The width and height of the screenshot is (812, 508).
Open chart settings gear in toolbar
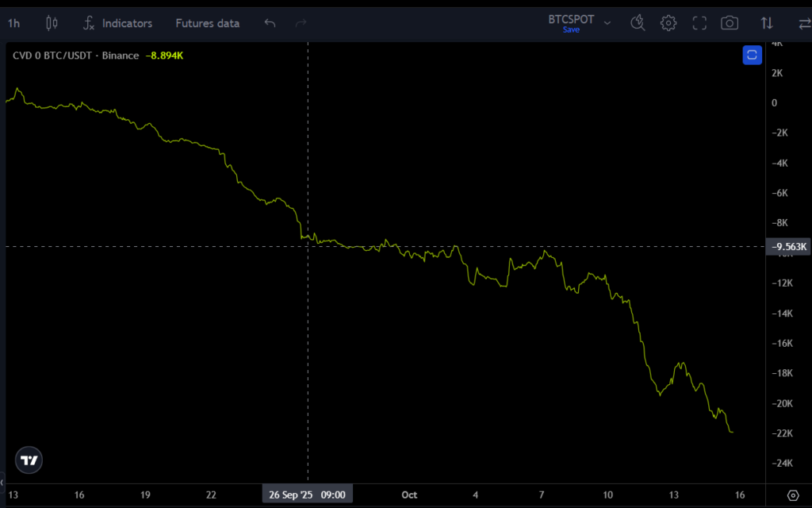click(x=668, y=23)
